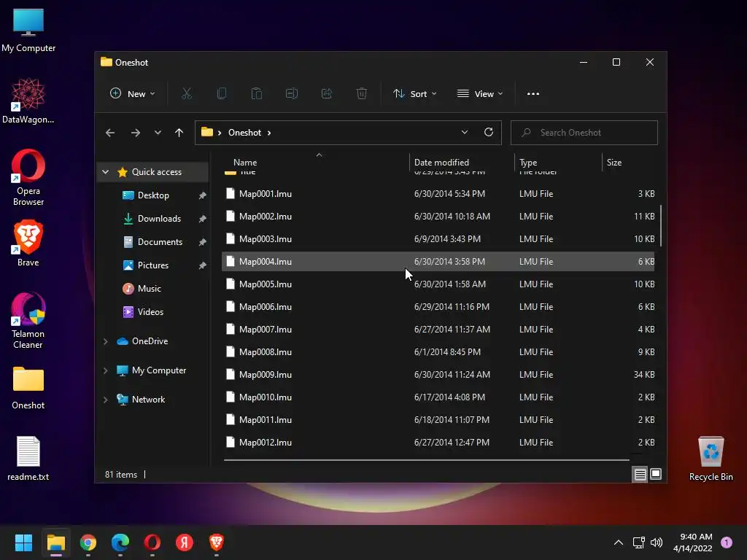
Task: Select the Brave desktop shortcut
Action: 28,244
